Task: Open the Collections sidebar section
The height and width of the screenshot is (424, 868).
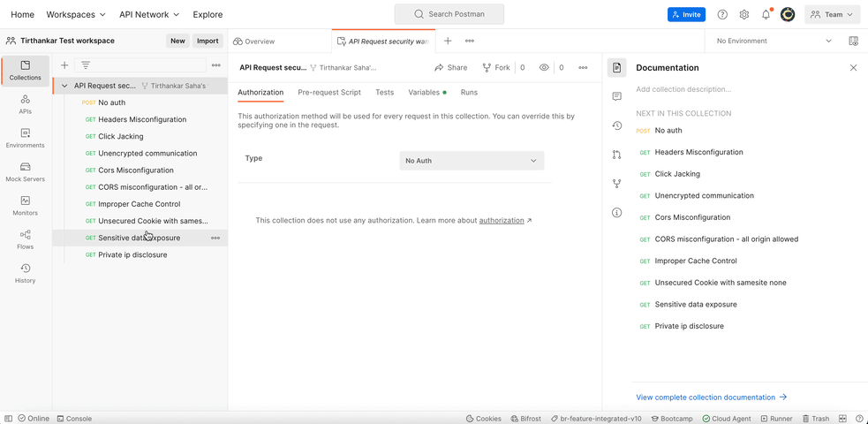Action: tap(25, 71)
